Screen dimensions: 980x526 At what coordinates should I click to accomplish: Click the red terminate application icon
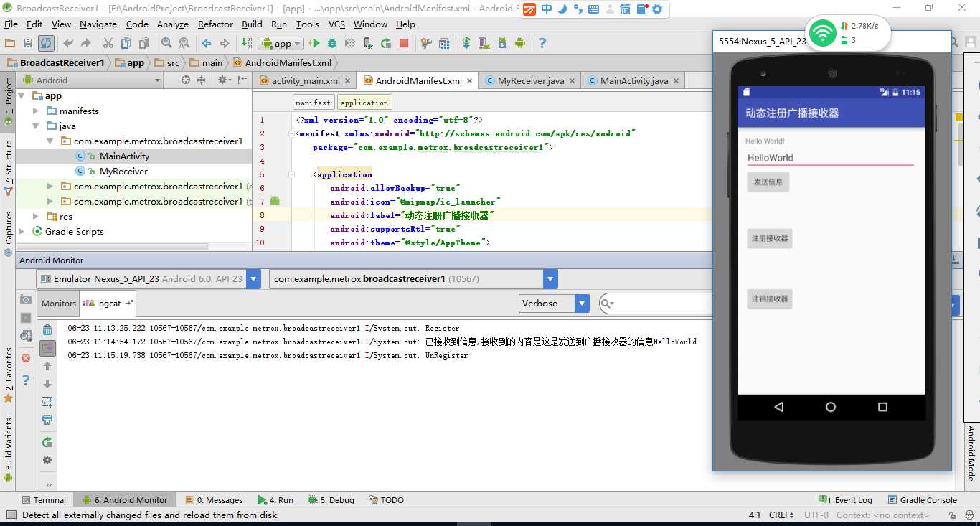26,358
